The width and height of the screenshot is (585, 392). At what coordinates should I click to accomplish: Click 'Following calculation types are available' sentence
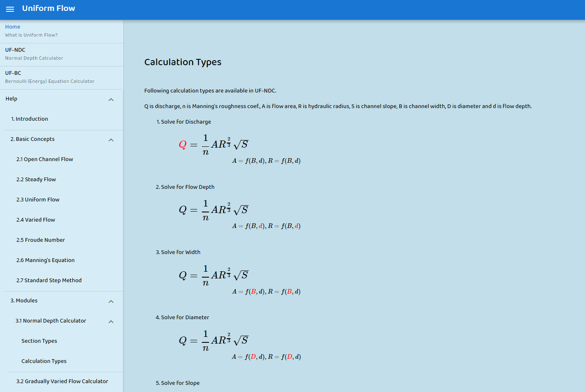tap(210, 91)
